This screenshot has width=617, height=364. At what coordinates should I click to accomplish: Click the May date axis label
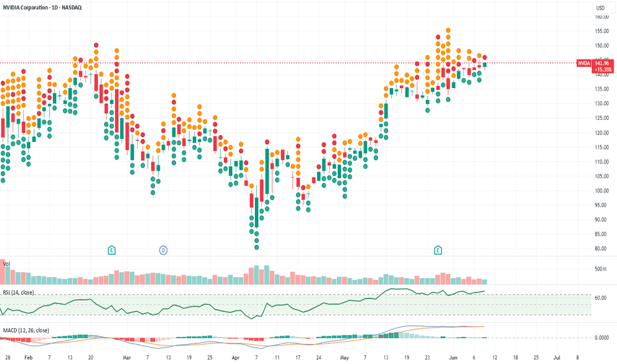tap(344, 357)
